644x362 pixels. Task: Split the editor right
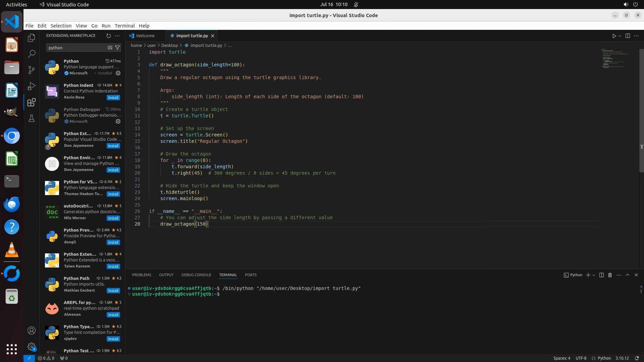tap(628, 36)
